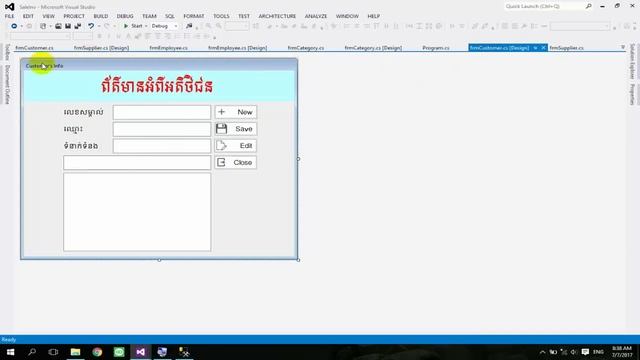Viewport: 640px width, 360px height.
Task: Switch to frmCustomer.cs tab
Action: point(34,48)
